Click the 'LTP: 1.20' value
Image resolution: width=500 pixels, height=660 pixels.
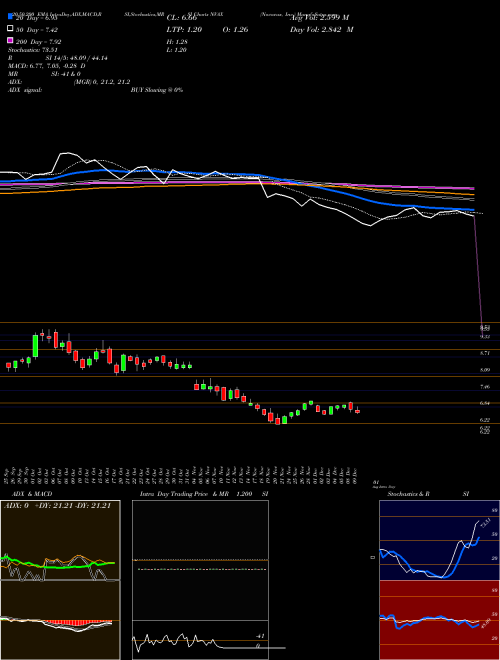coord(184,29)
